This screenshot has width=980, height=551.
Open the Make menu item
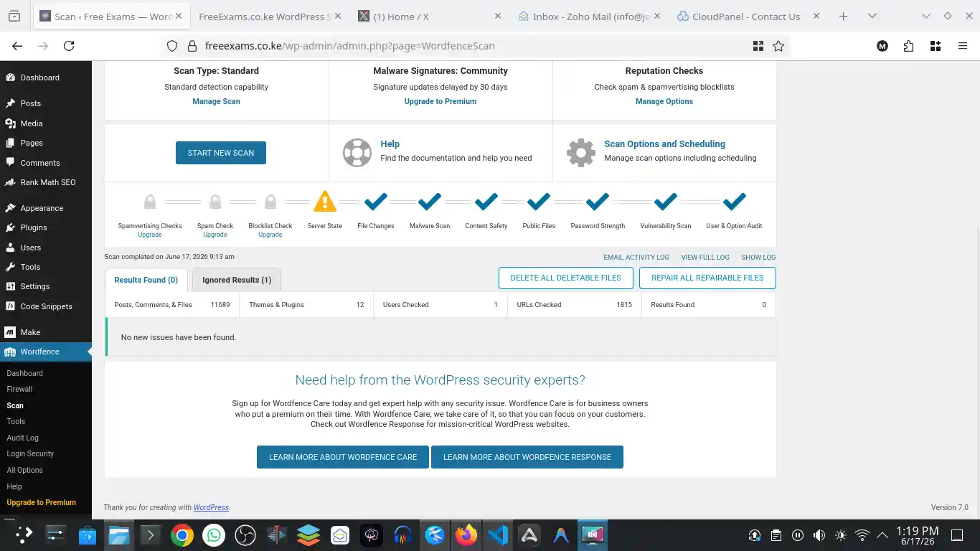[30, 332]
